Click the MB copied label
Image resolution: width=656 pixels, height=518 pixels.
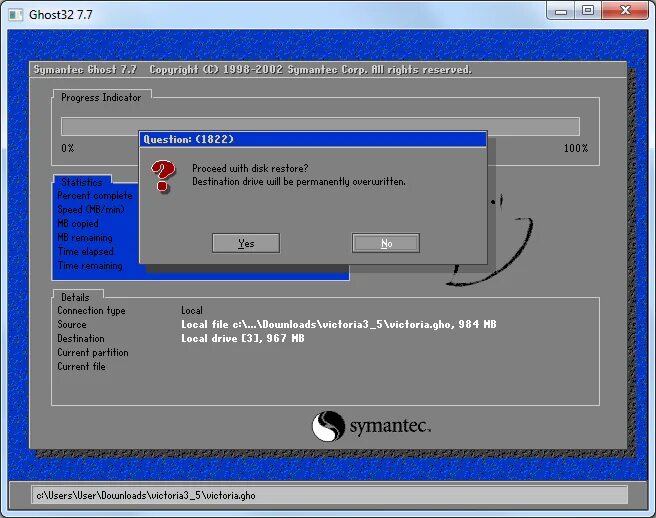[78, 223]
